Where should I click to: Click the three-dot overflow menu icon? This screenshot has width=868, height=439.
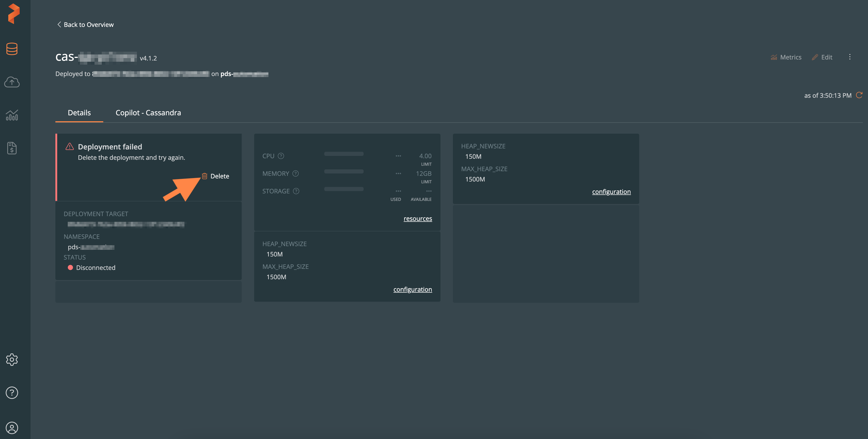(850, 57)
